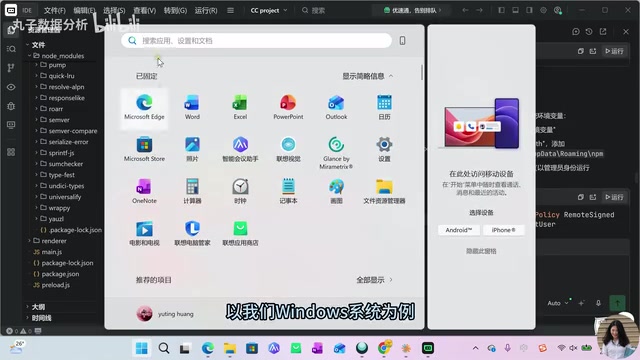
Task: Open Excel pinned app
Action: [x=240, y=107]
